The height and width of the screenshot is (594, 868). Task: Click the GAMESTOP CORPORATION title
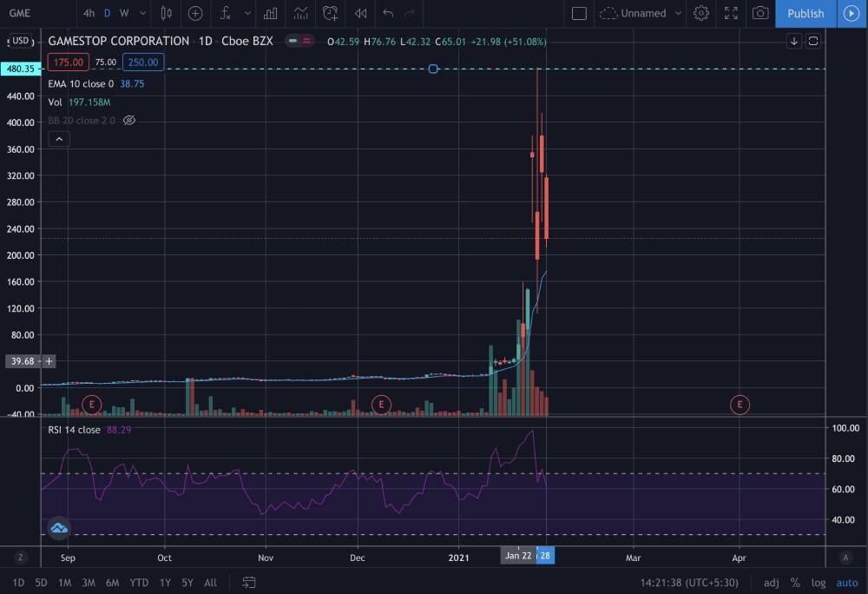[x=118, y=41]
